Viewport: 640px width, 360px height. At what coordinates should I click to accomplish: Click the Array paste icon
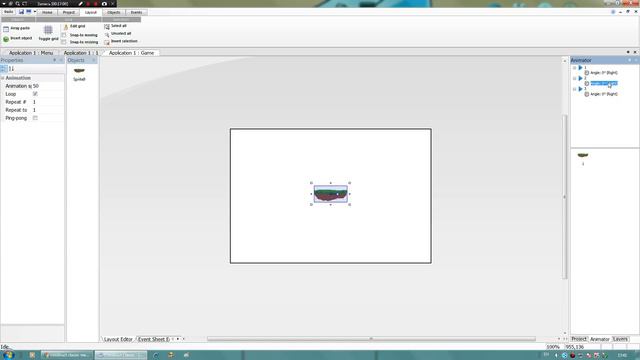point(6,29)
